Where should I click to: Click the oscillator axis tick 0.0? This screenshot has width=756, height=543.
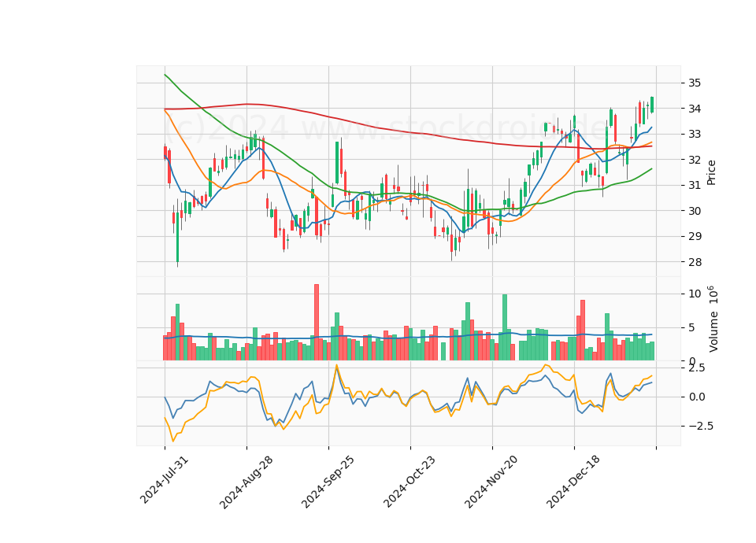[x=696, y=397]
